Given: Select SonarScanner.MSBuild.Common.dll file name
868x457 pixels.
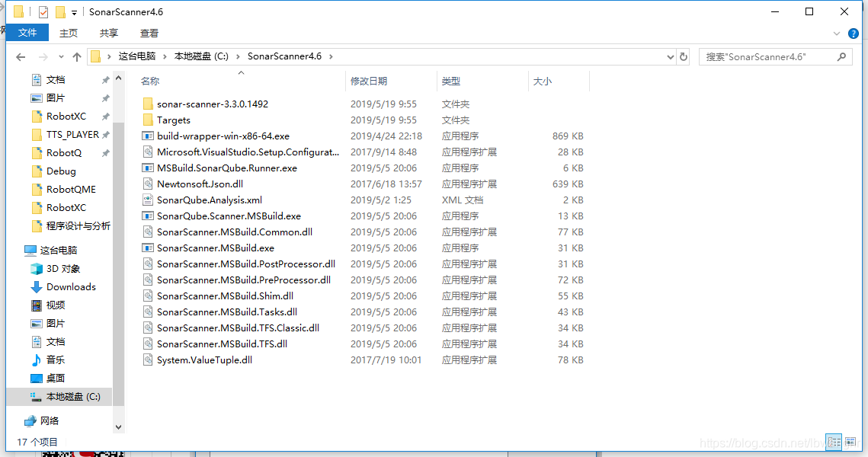Looking at the screenshot, I should [235, 232].
